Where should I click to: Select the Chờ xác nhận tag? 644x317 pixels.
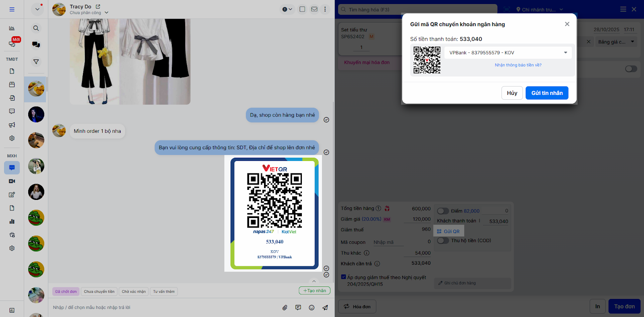click(x=134, y=292)
